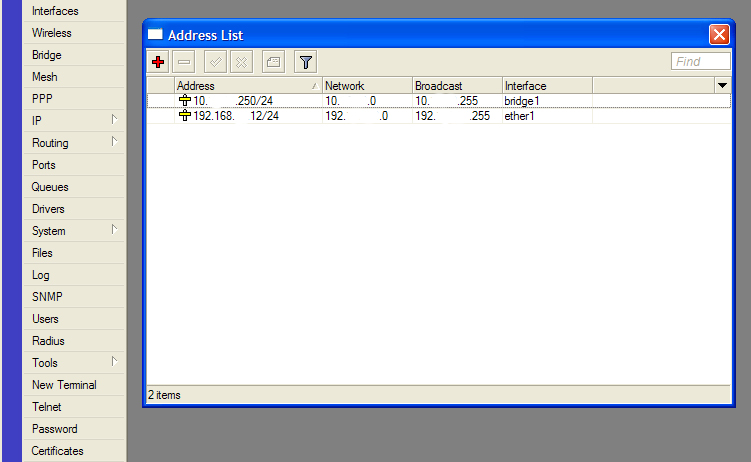Expand the Routing submenu
751x462 pixels.
(114, 142)
